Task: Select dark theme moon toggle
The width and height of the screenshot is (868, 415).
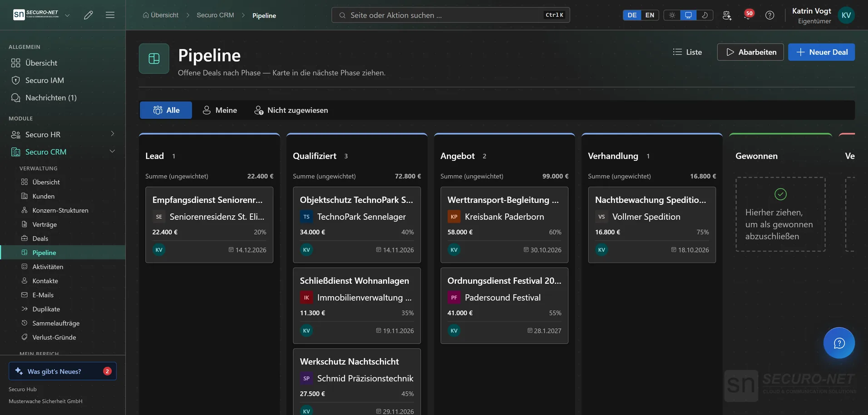Action: (705, 15)
